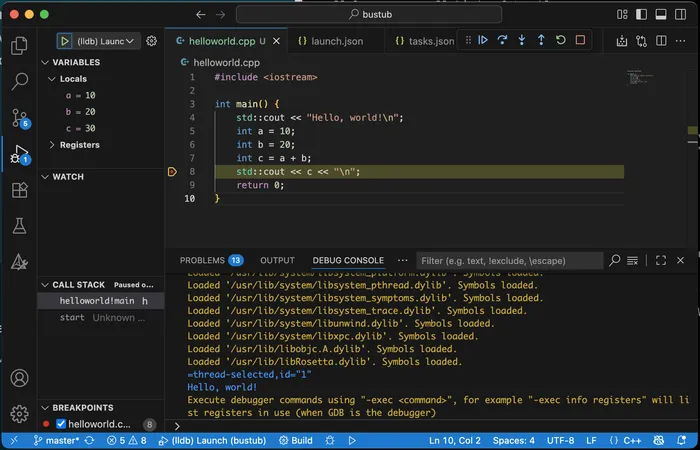
Task: Open errors and warnings count in status bar
Action: tap(127, 441)
